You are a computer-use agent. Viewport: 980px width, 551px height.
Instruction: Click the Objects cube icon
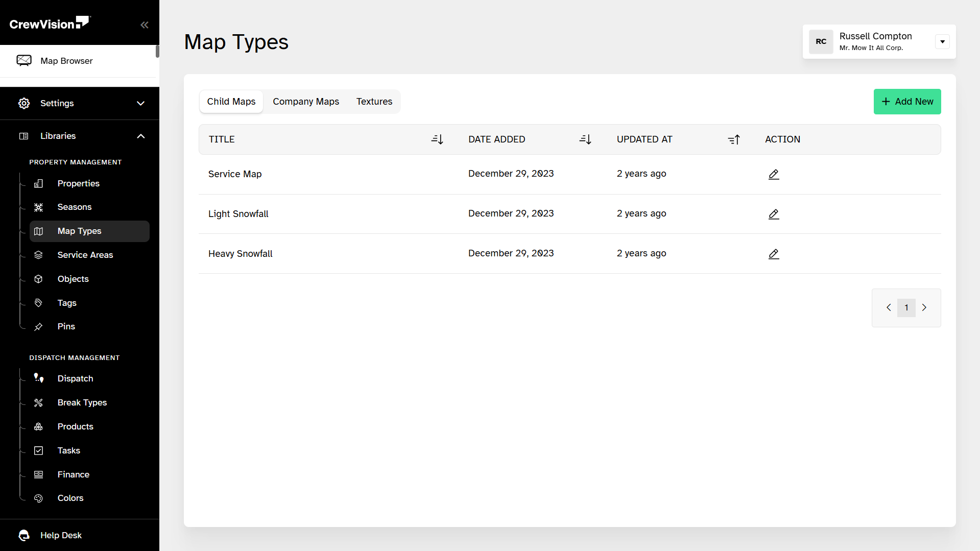click(38, 279)
